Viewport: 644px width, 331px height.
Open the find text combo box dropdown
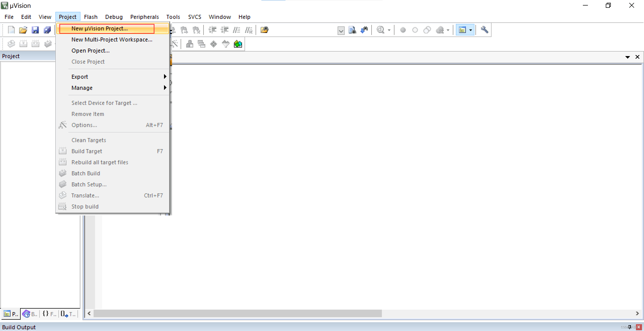click(341, 31)
